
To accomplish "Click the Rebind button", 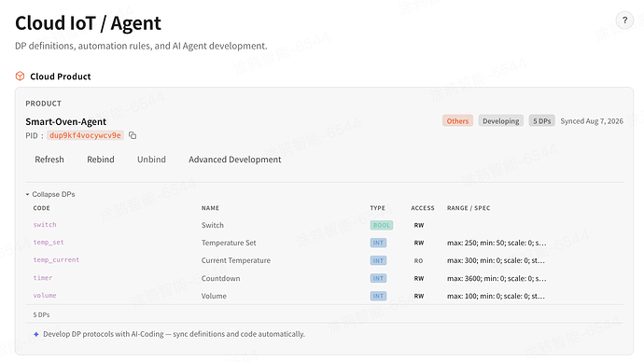I will pyautogui.click(x=101, y=160).
